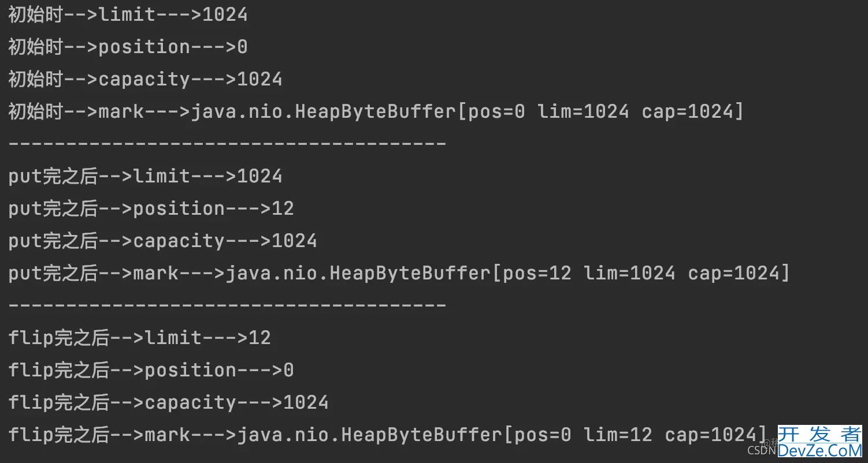Click the put完之后 position 12 line

tap(151, 208)
